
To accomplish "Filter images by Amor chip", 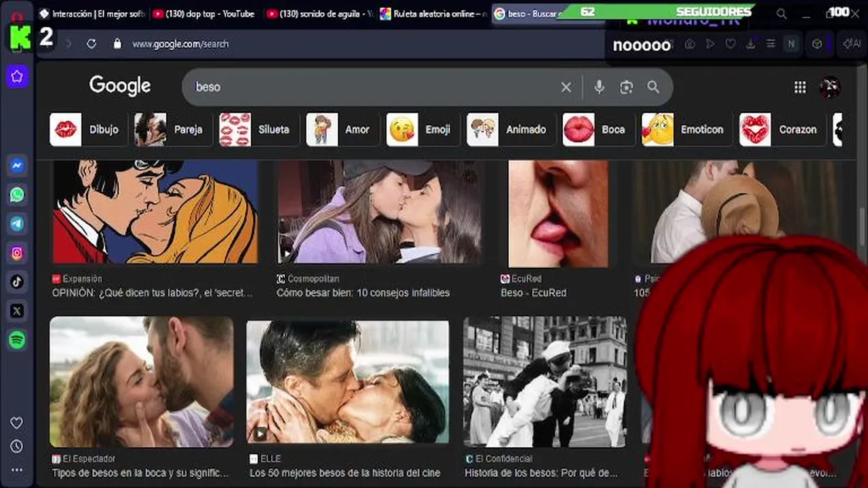I will 341,129.
